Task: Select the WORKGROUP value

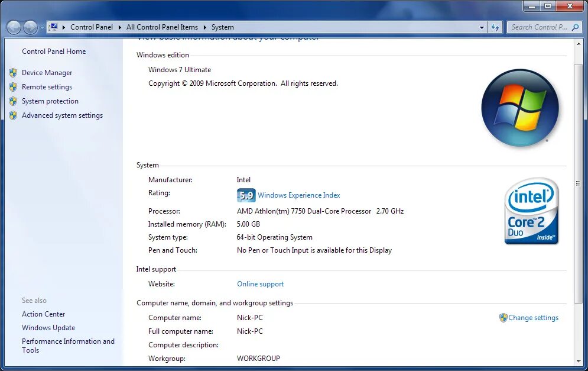Action: (258, 359)
